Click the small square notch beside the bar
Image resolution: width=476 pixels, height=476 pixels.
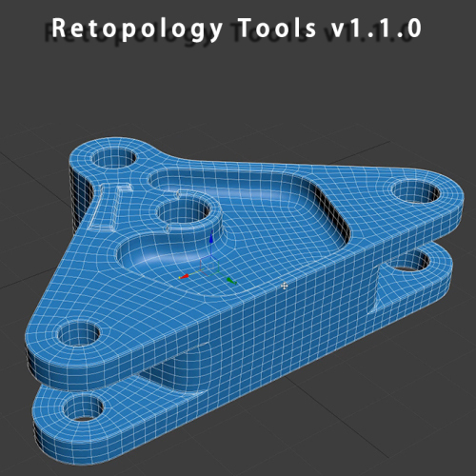click(125, 188)
